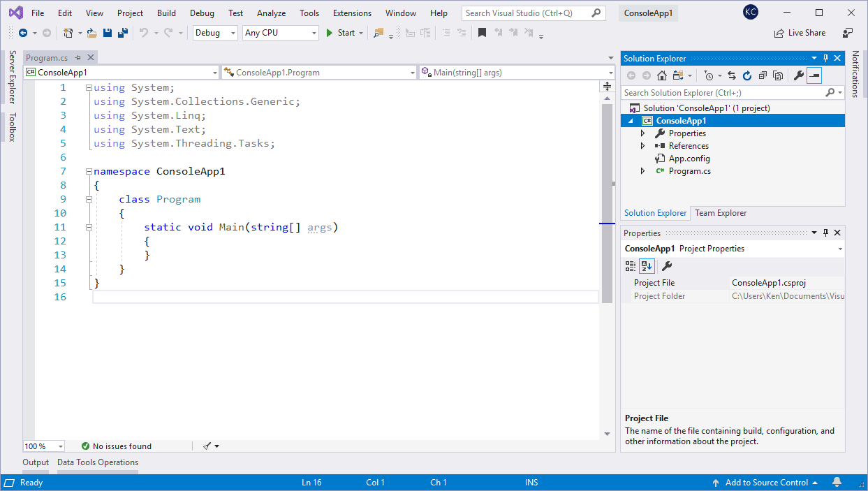Toggle Alphabetical sort in Properties panel
The width and height of the screenshot is (868, 491).
(x=646, y=266)
